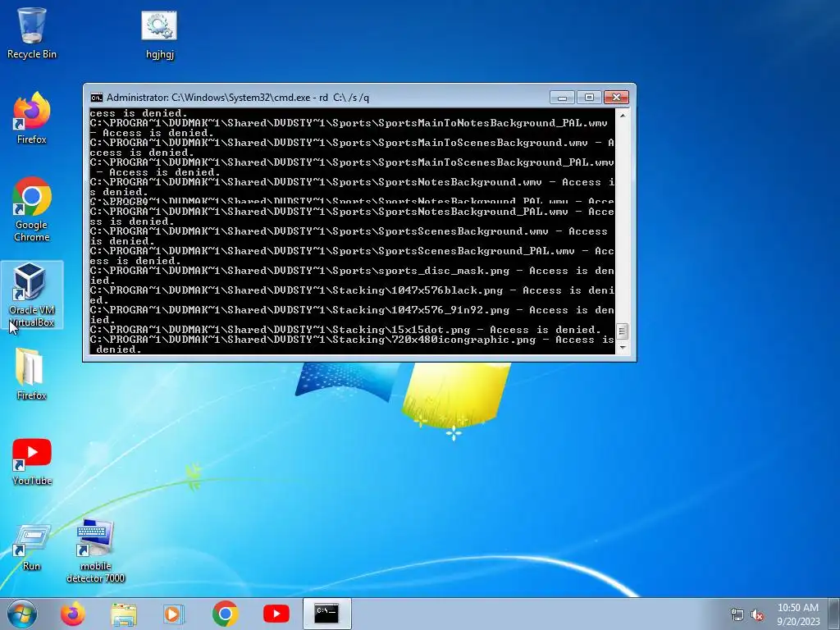Click the Show desktop strip on the taskbar
This screenshot has width=840, height=630.
(834, 614)
